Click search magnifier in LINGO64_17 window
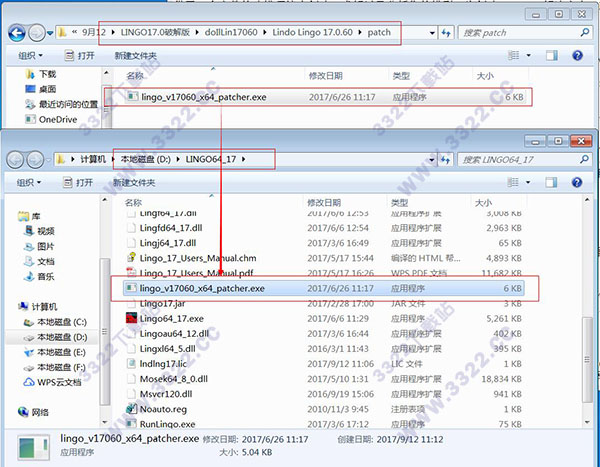This screenshot has height=467, width=600. (584, 159)
